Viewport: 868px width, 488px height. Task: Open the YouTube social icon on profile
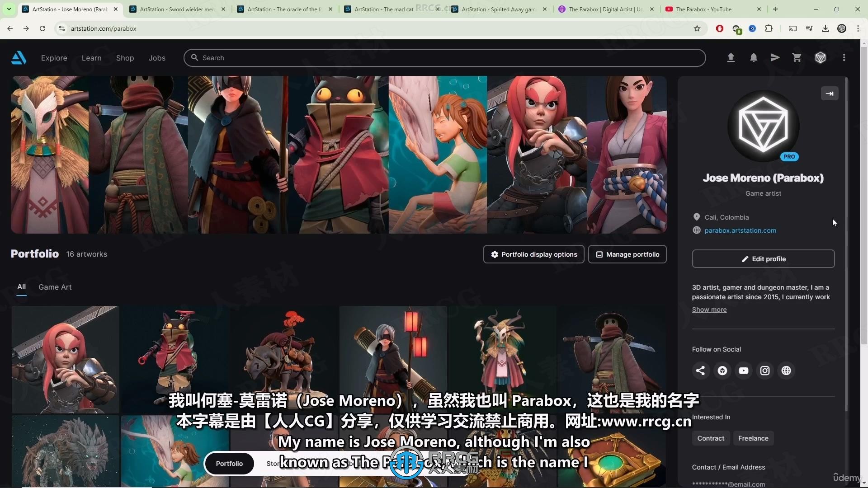click(x=743, y=370)
